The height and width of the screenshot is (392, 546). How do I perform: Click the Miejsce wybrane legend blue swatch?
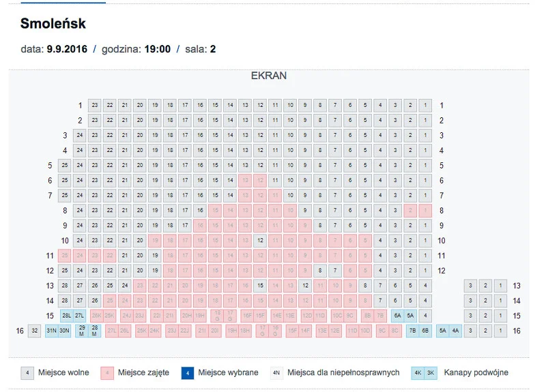click(x=188, y=373)
